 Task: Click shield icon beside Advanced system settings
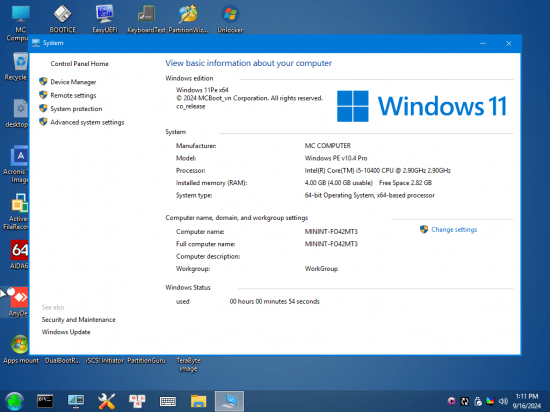click(43, 121)
